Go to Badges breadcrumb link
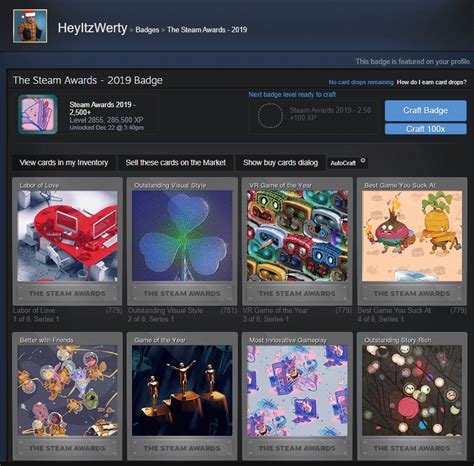474x466 pixels. coord(147,30)
